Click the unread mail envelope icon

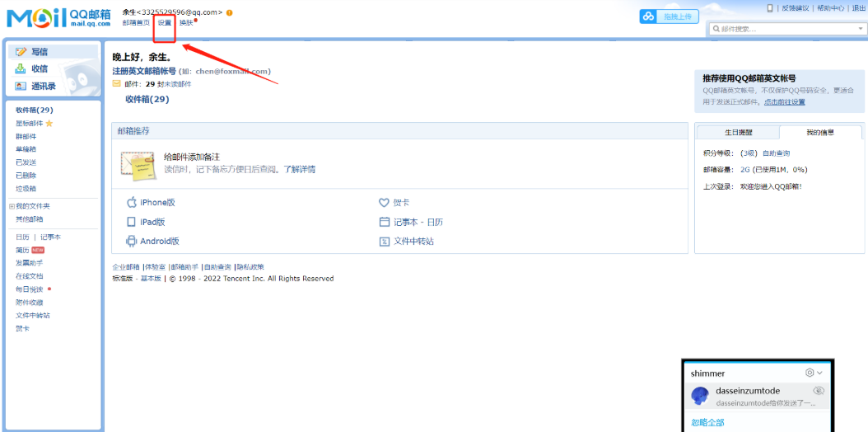[116, 84]
